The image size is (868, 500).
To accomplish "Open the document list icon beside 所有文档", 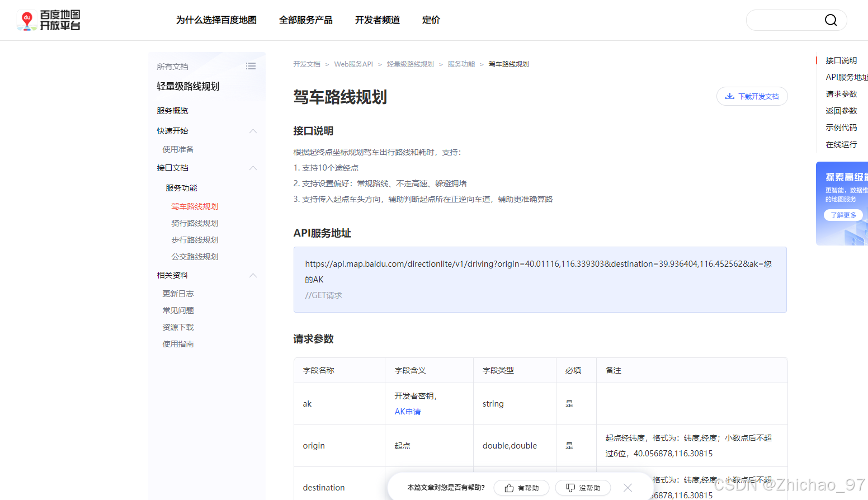I will 251,66.
